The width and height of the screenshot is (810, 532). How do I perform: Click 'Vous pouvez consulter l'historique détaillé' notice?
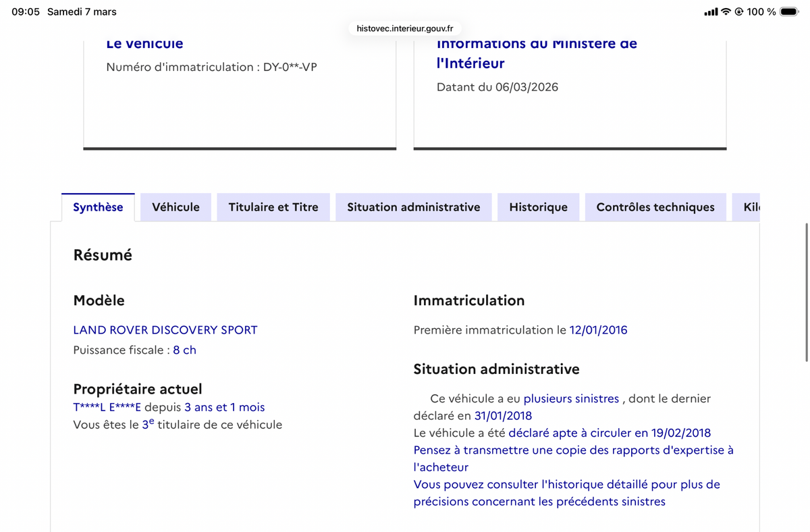pyautogui.click(x=567, y=493)
